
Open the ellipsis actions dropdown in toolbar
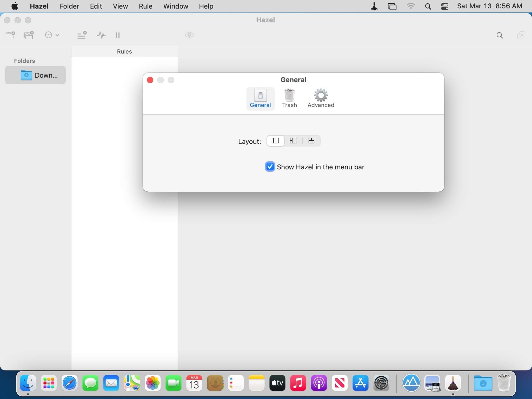52,35
